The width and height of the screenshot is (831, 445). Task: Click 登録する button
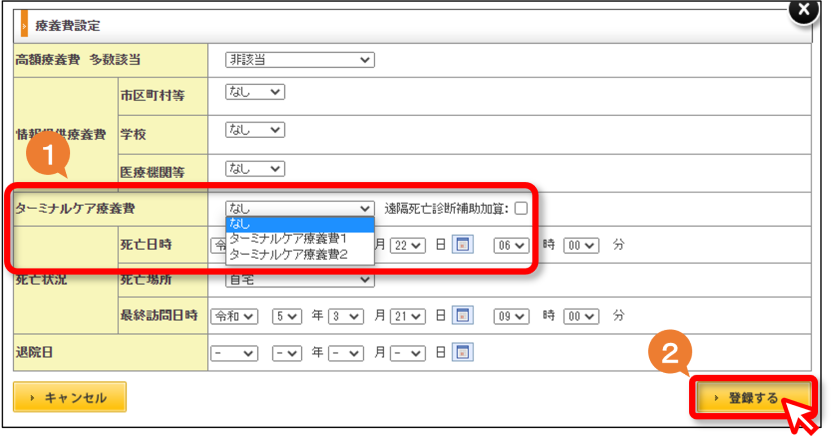pos(753,397)
